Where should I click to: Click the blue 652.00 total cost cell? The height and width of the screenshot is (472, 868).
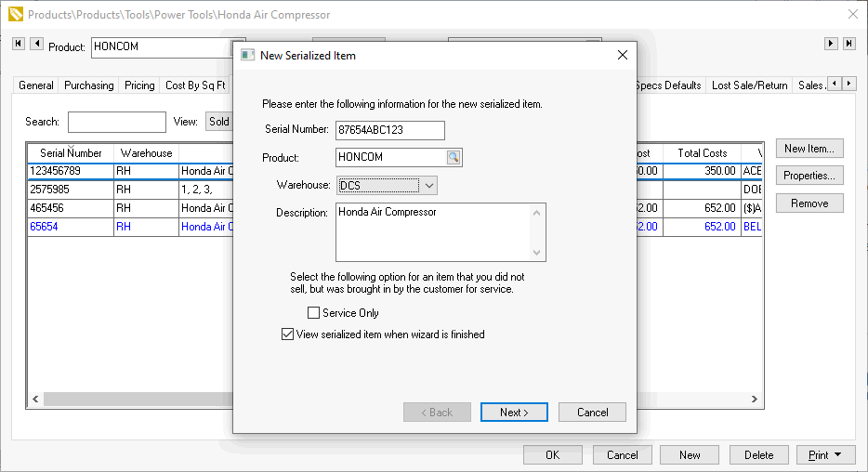702,227
